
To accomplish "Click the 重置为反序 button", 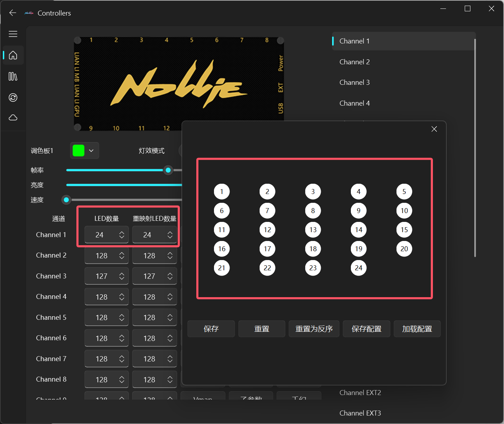I will click(314, 329).
